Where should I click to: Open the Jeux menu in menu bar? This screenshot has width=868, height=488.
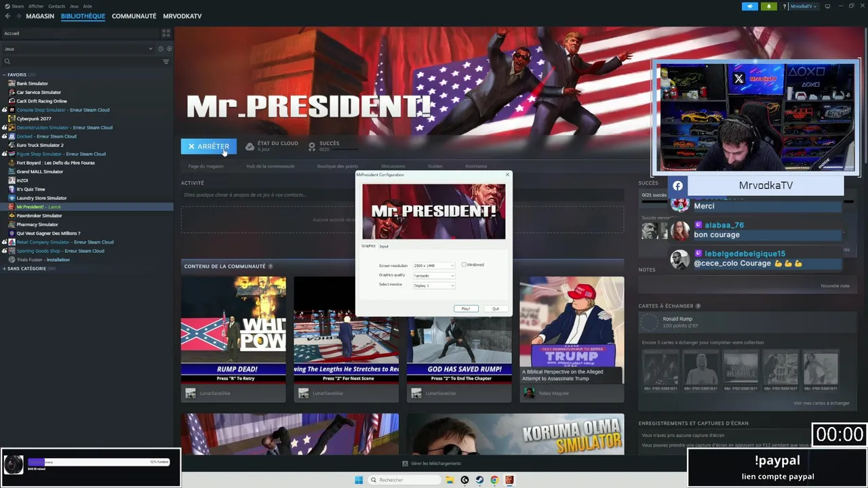coord(74,6)
